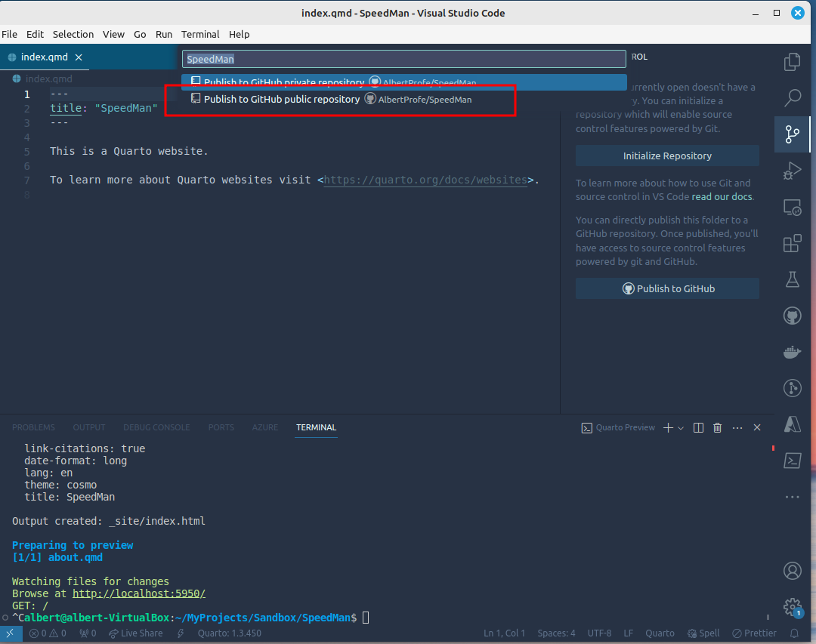The image size is (816, 644).
Task: Click the title: "SpeedMan" line in editor
Action: pyautogui.click(x=104, y=108)
